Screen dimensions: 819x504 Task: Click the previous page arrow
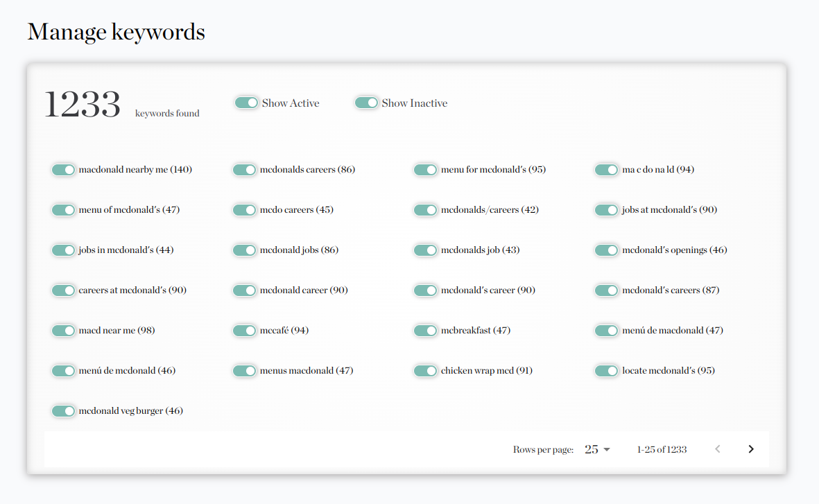coord(718,449)
